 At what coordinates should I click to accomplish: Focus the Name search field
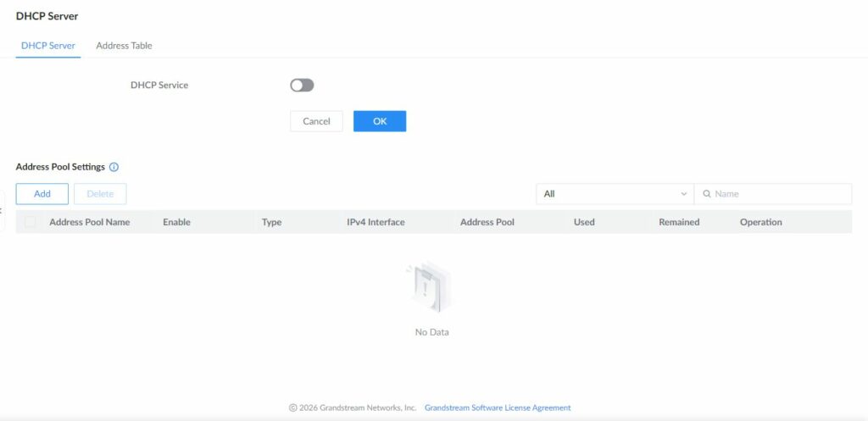tap(773, 194)
